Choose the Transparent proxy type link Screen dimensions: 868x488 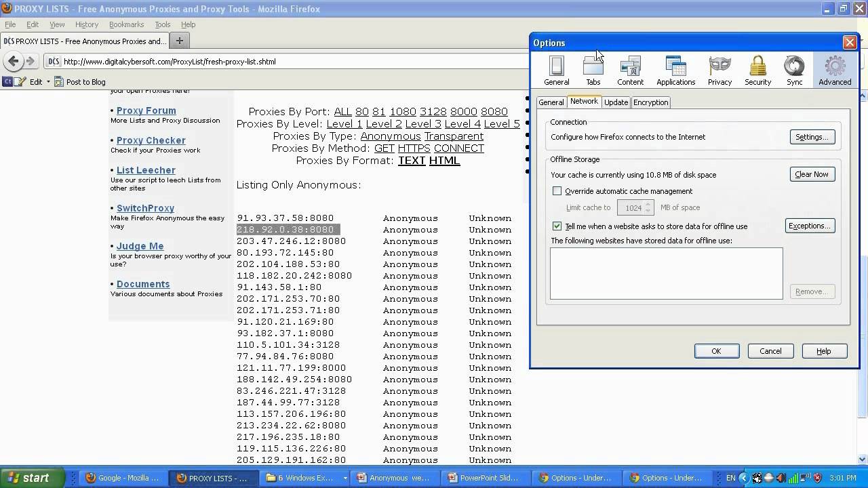tap(454, 136)
